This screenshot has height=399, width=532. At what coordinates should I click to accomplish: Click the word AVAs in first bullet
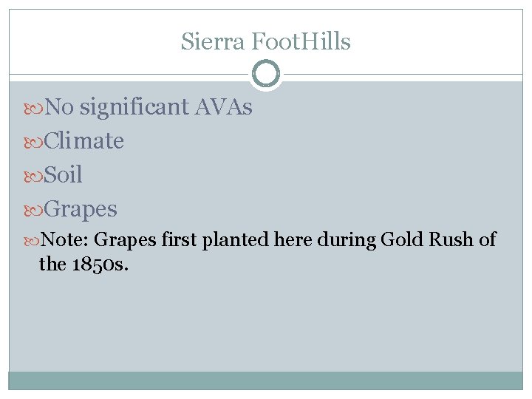coord(224,107)
